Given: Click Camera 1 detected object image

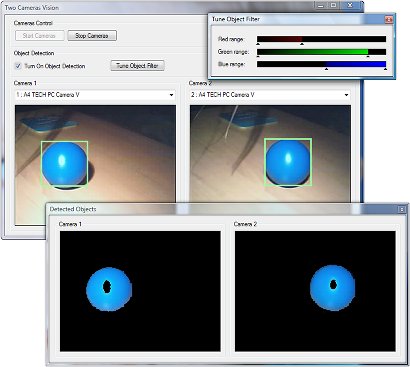Looking at the screenshot, I should 140,291.
